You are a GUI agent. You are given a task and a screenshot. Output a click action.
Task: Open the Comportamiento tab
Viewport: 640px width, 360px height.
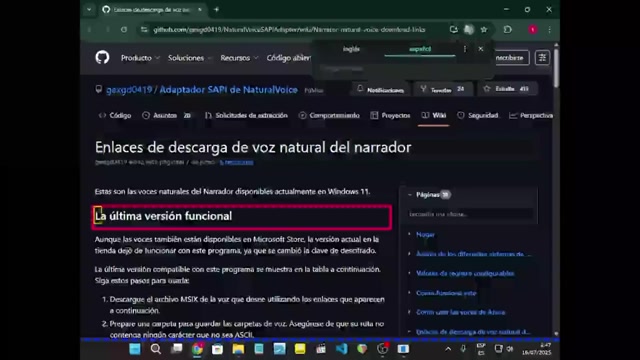pos(329,116)
